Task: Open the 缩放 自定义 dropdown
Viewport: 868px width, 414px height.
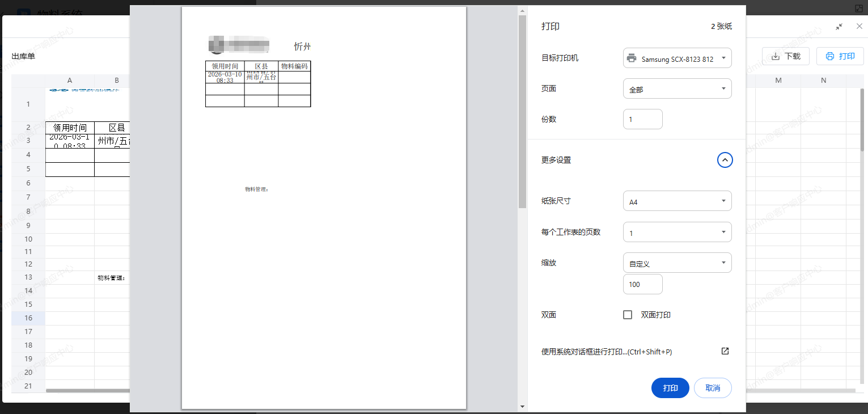Action: coord(677,263)
